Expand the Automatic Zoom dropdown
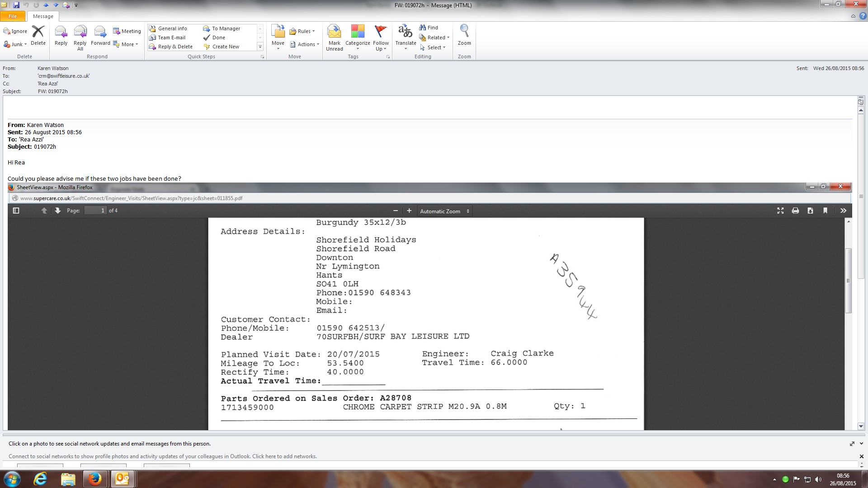 click(x=444, y=211)
